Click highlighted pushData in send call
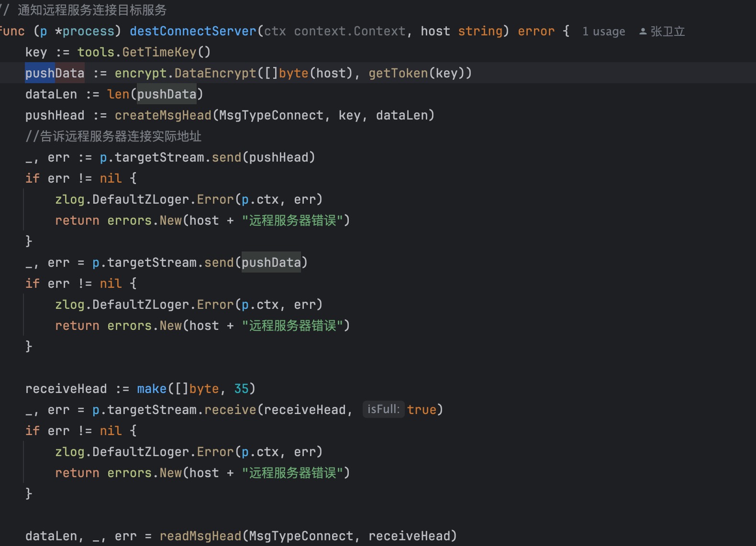 point(271,262)
